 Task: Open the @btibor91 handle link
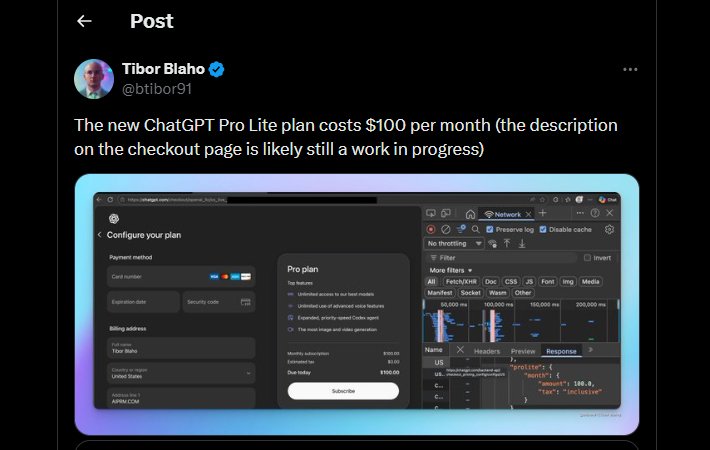[x=157, y=89]
